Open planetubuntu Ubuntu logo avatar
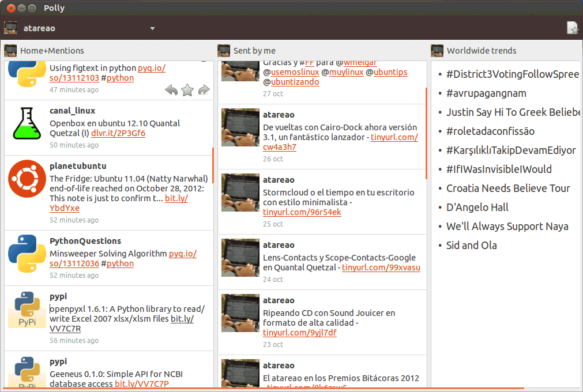The width and height of the screenshot is (583, 392). click(27, 179)
